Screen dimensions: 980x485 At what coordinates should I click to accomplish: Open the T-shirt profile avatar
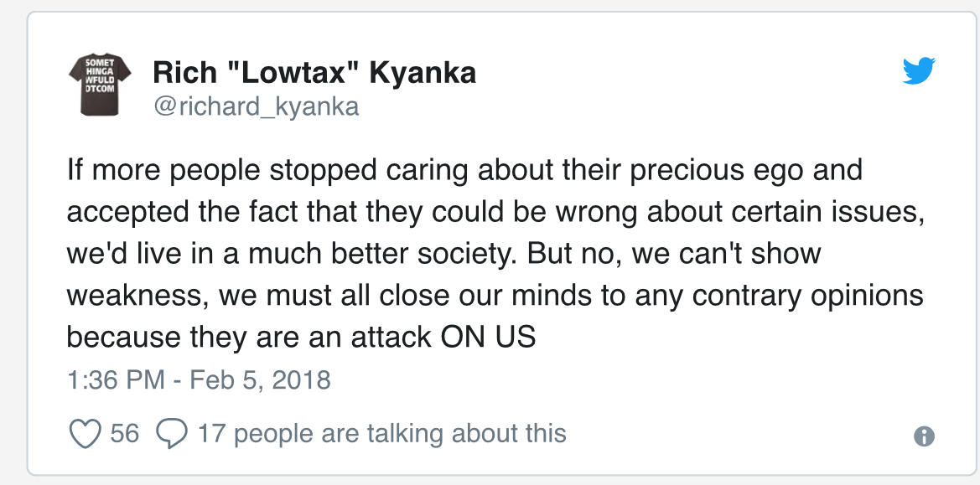[100, 85]
